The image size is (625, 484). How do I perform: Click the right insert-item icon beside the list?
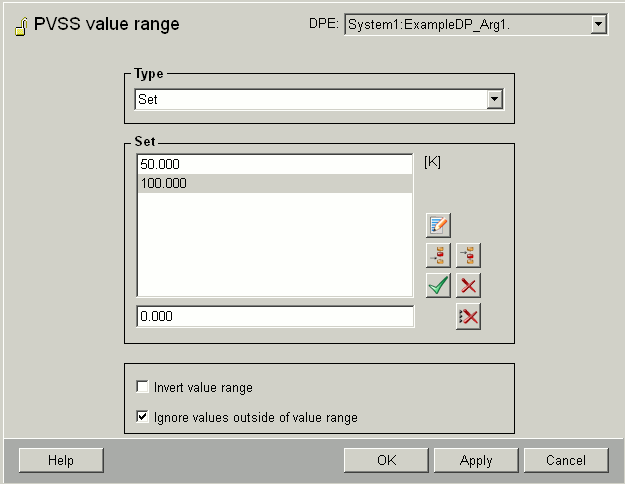(x=468, y=256)
